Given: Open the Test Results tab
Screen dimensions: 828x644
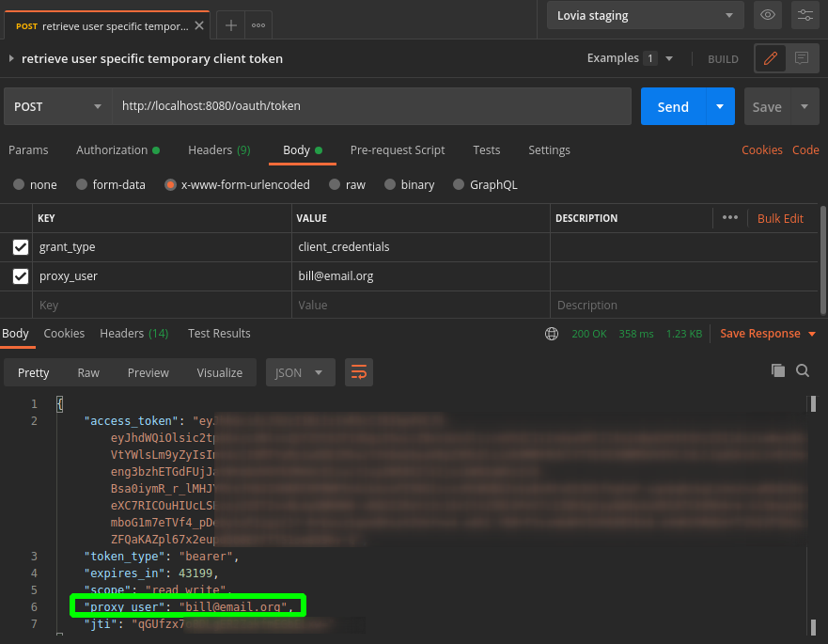Looking at the screenshot, I should 219,334.
